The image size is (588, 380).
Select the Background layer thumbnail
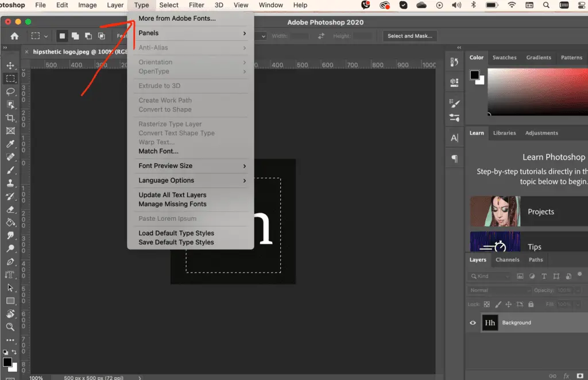coord(490,323)
